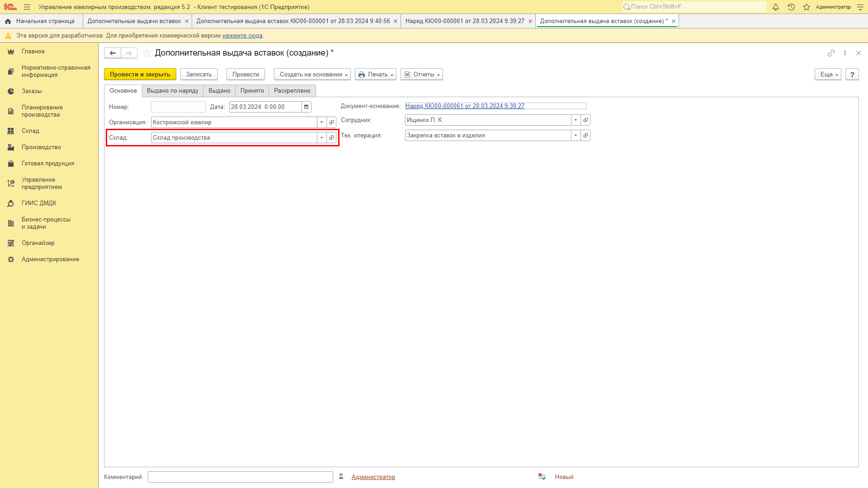Click document status icon near Новый
This screenshot has width=868, height=488.
point(542,477)
